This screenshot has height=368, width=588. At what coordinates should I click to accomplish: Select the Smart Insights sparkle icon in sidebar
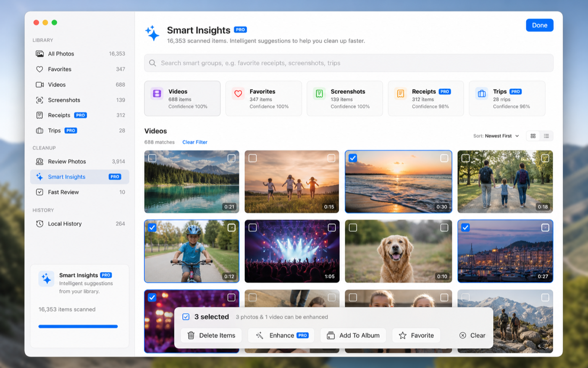pos(39,177)
